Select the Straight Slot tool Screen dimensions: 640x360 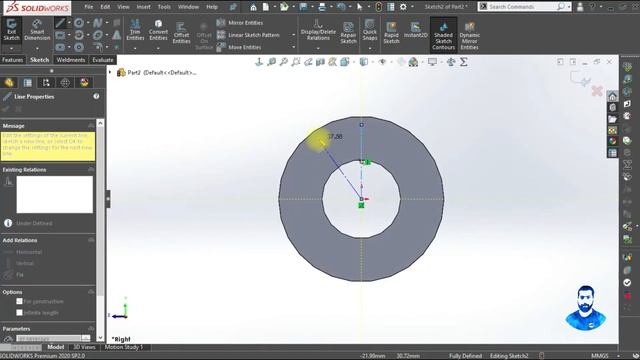coord(60,47)
